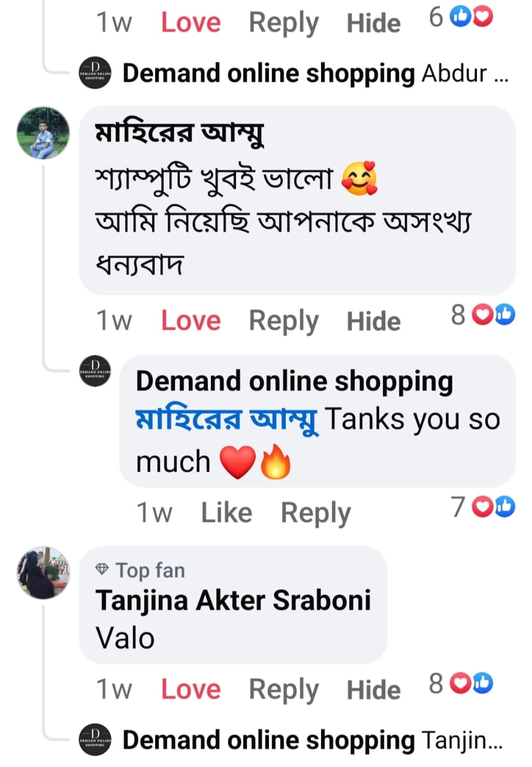Hide Tanjina's 'Valo' comment
Image resolution: width=532 pixels, height=767 pixels.
click(373, 690)
